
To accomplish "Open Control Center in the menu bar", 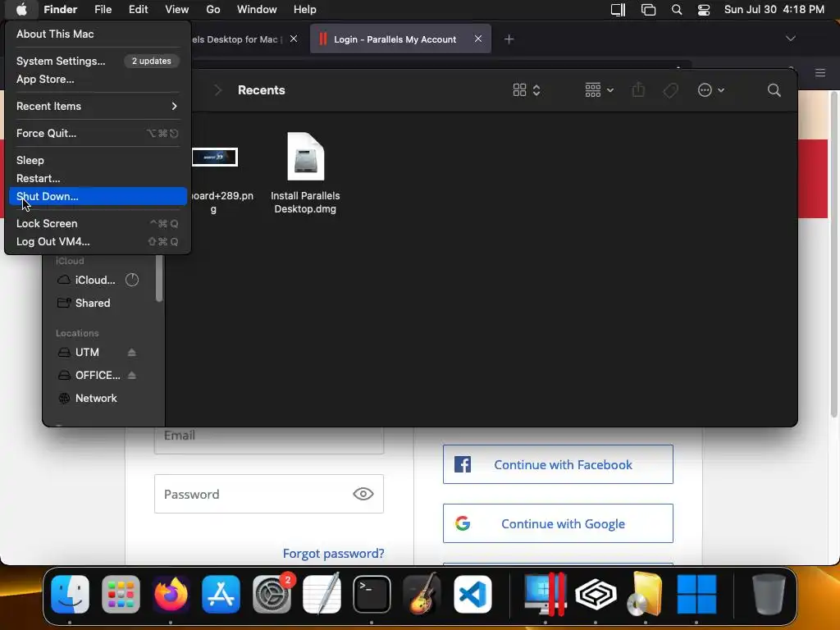I will (x=703, y=10).
